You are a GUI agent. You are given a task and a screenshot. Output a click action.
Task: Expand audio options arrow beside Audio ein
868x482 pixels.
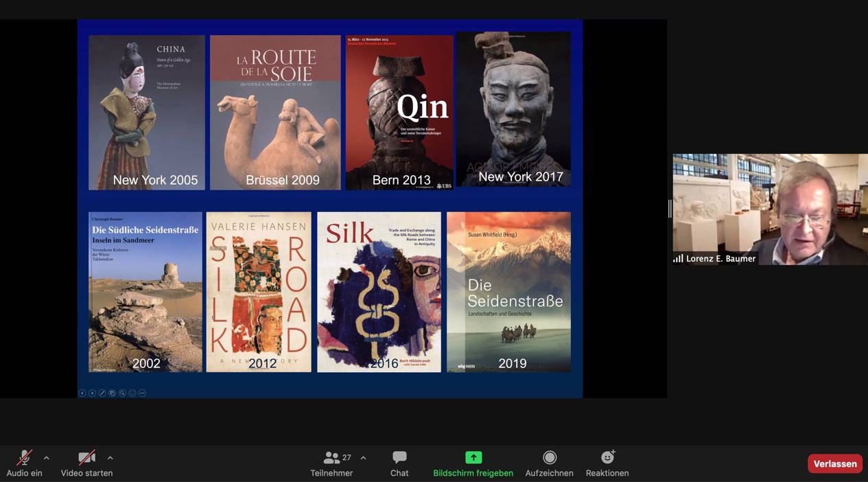(47, 458)
